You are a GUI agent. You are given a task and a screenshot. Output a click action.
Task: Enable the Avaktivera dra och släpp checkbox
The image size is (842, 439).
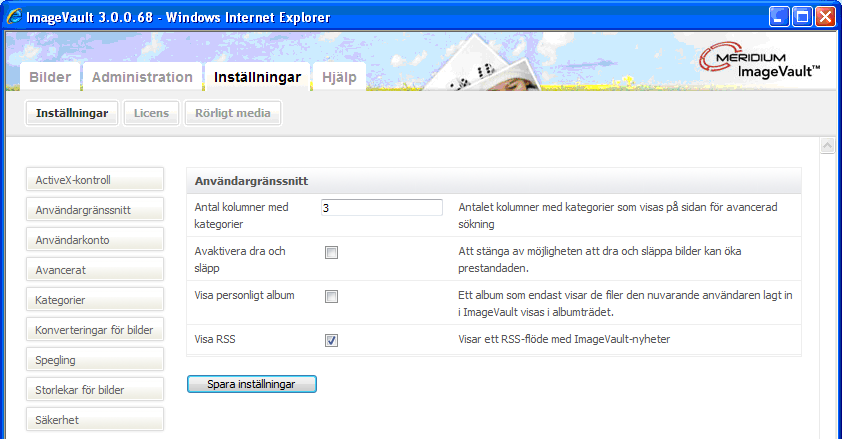coord(331,252)
